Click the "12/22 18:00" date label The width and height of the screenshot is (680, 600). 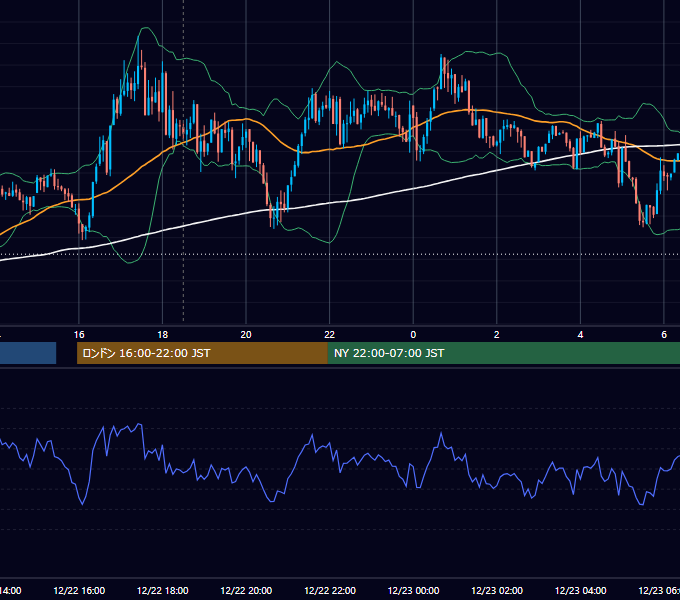click(x=163, y=590)
